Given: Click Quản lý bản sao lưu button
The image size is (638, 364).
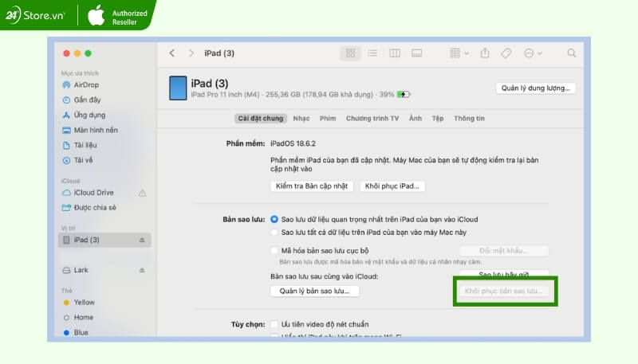Looking at the screenshot, I should tap(314, 291).
